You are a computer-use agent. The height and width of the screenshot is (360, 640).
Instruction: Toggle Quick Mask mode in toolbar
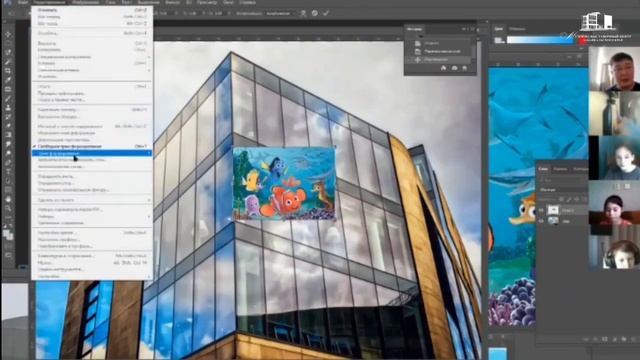pos(8,246)
